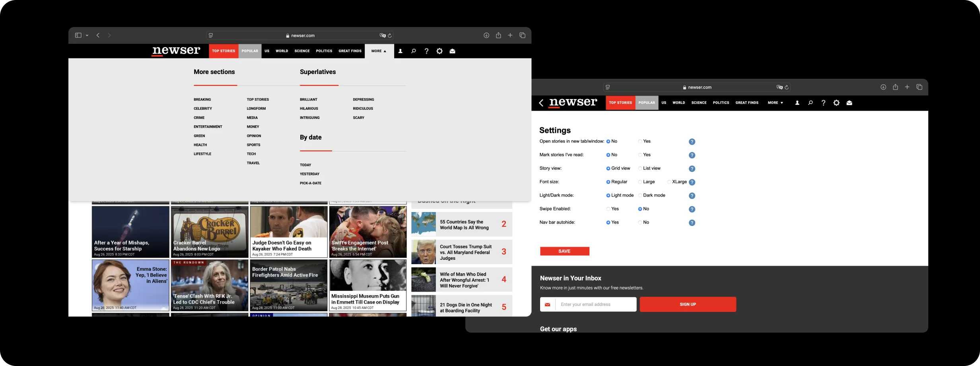
Task: Click question mark icon in left nav bar
Action: click(426, 51)
